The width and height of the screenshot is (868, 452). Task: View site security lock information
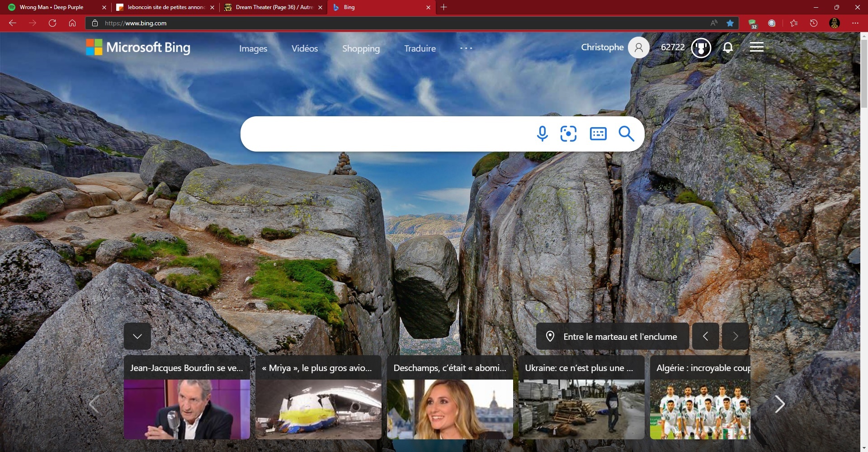tap(95, 23)
